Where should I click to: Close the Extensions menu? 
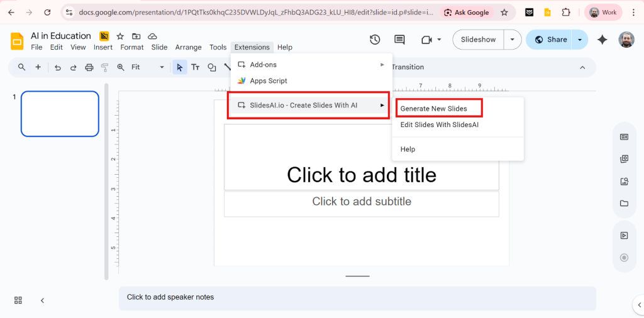point(252,47)
